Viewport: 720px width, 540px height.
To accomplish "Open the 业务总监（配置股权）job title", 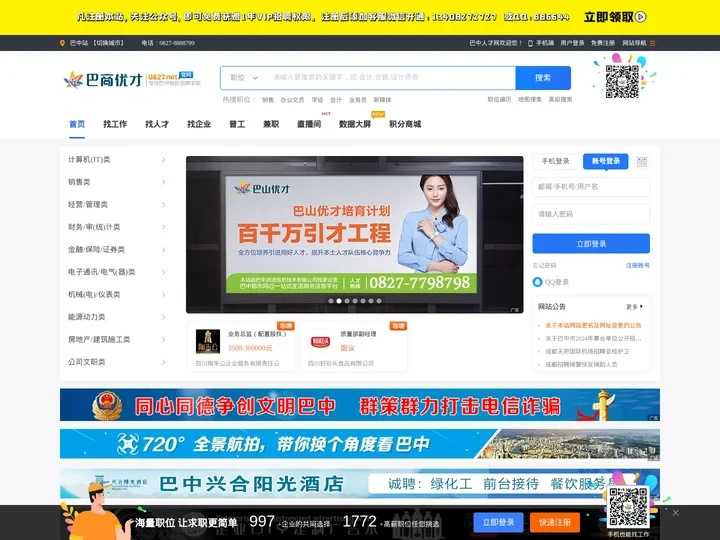I will [257, 334].
